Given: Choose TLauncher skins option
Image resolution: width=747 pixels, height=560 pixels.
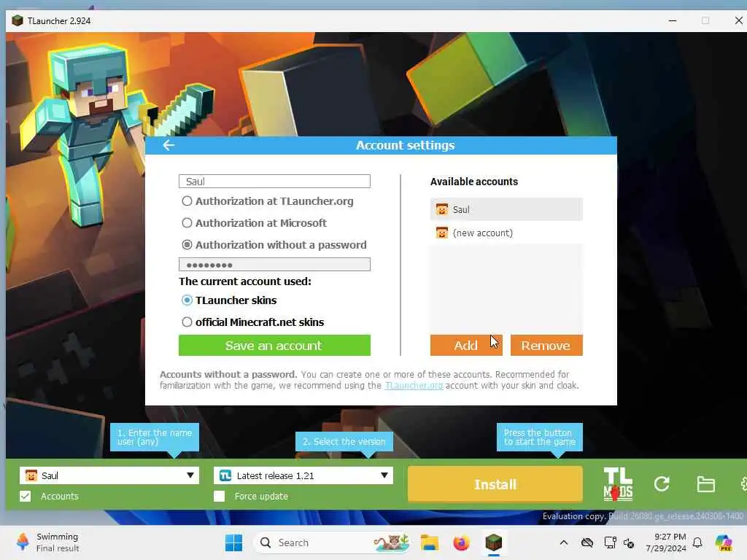Looking at the screenshot, I should 187,300.
